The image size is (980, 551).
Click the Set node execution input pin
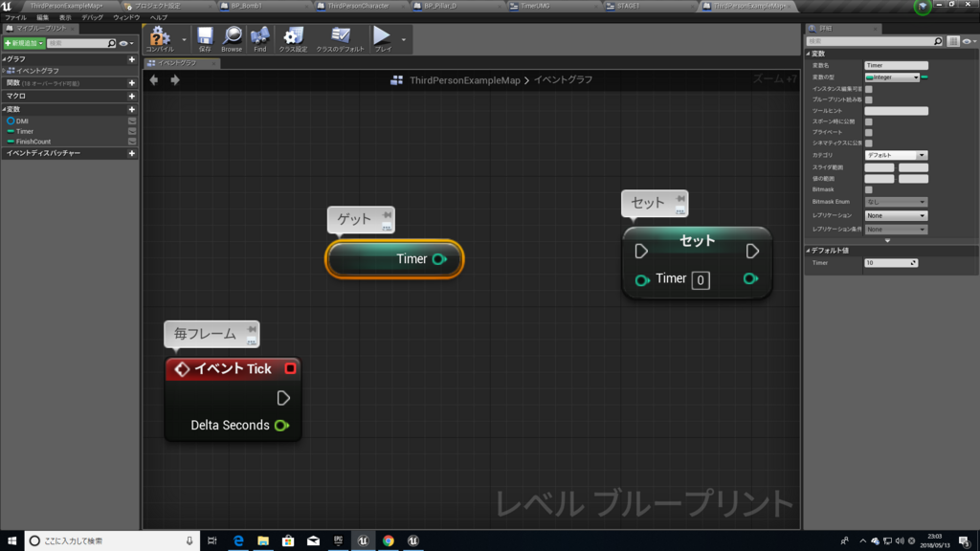(641, 252)
